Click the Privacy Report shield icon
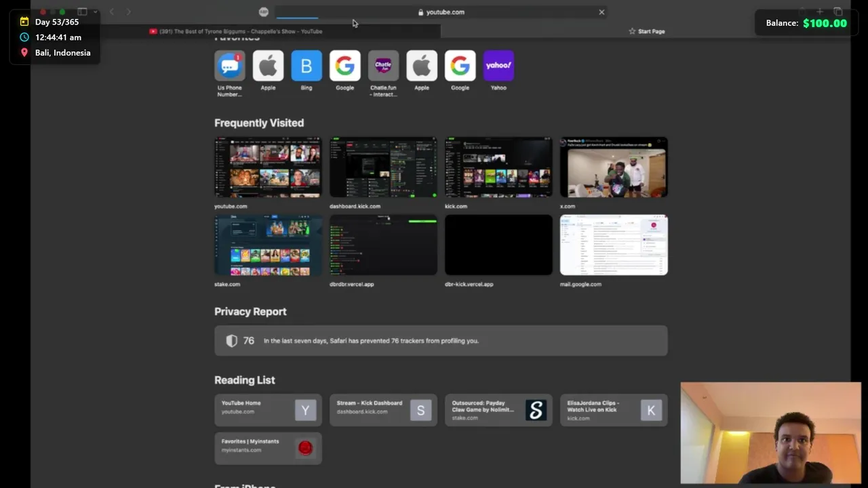 pyautogui.click(x=232, y=341)
